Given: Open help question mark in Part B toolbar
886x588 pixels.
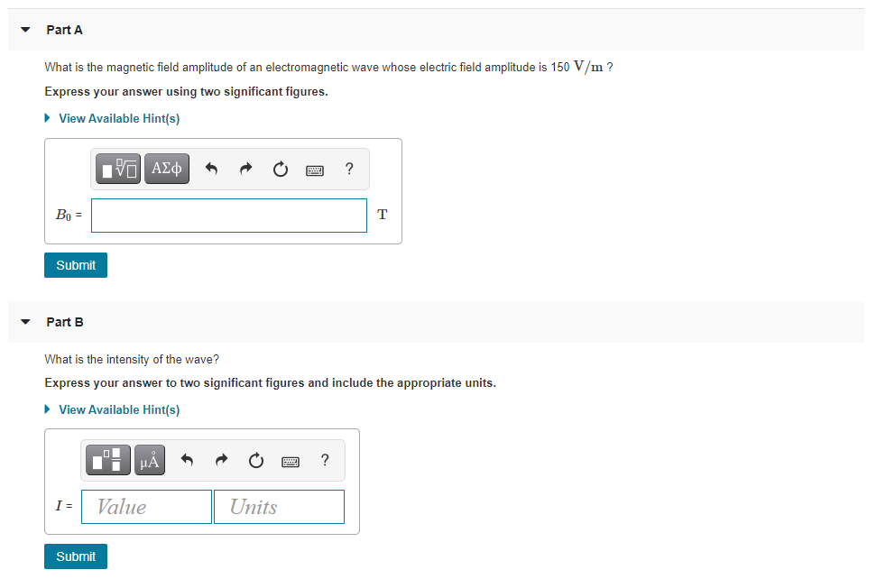Looking at the screenshot, I should click(x=325, y=460).
